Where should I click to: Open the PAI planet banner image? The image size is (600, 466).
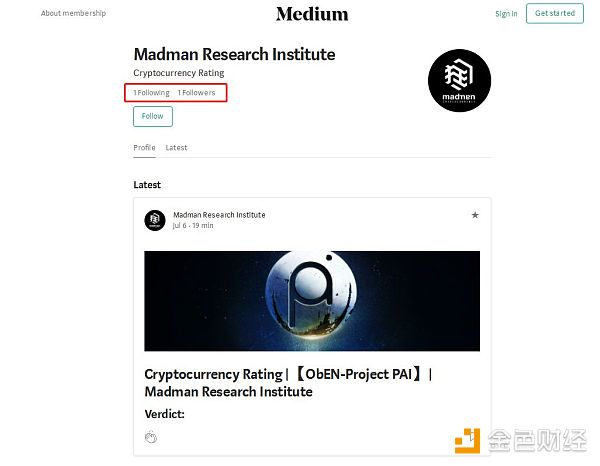312,301
